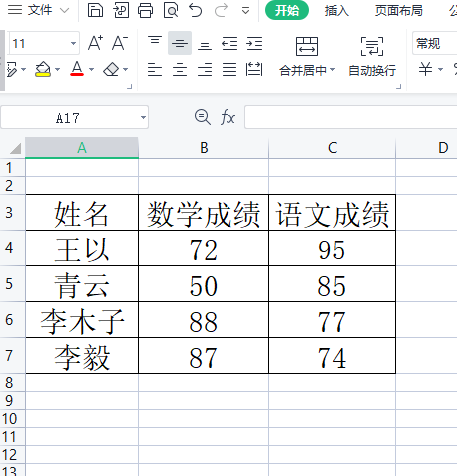Viewport: 457px width, 476px height.
Task: Click cell containing 姓名
Action: click(x=82, y=213)
